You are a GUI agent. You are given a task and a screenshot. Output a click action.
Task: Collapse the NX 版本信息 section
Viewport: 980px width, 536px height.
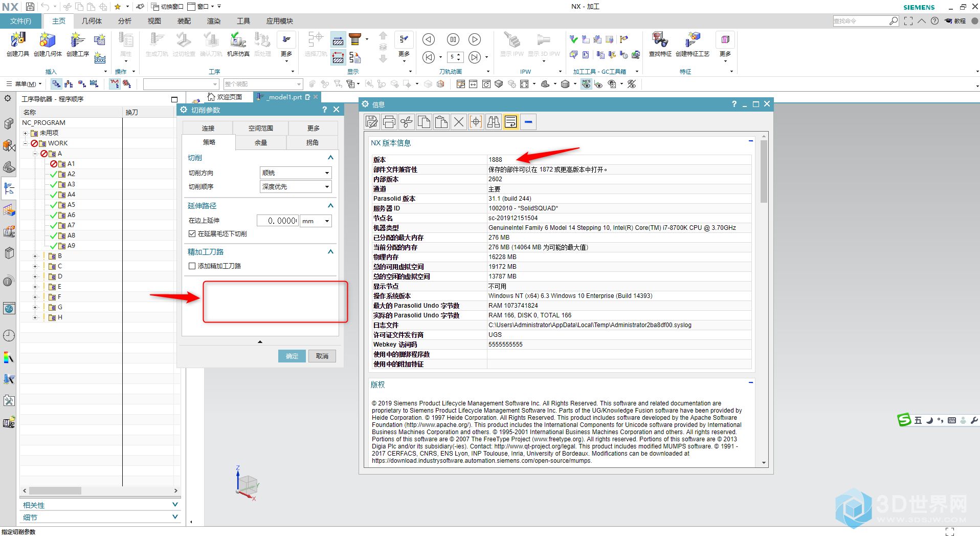click(751, 141)
